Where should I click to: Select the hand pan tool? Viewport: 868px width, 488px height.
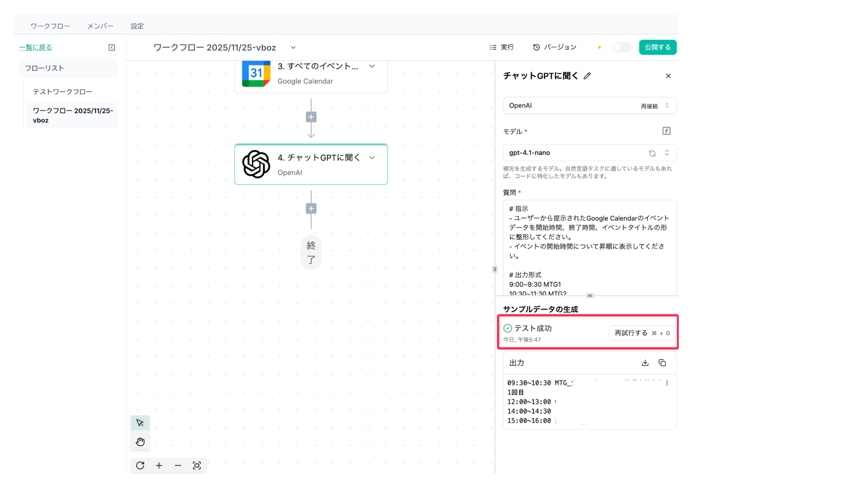tap(140, 442)
